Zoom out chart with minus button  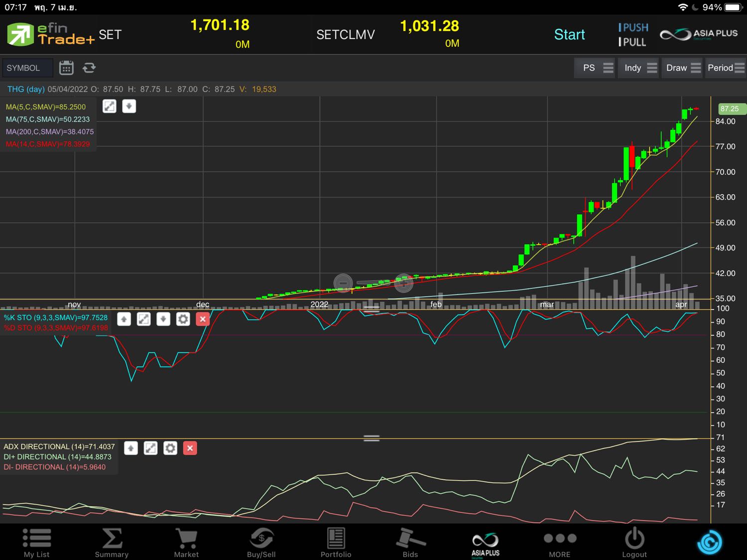click(343, 283)
